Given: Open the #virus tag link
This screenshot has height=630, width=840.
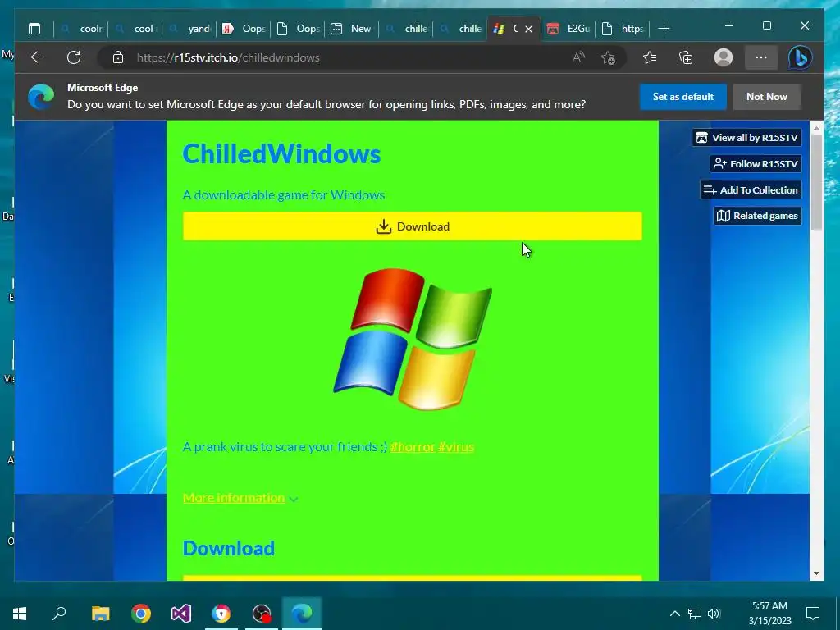Looking at the screenshot, I should [456, 447].
